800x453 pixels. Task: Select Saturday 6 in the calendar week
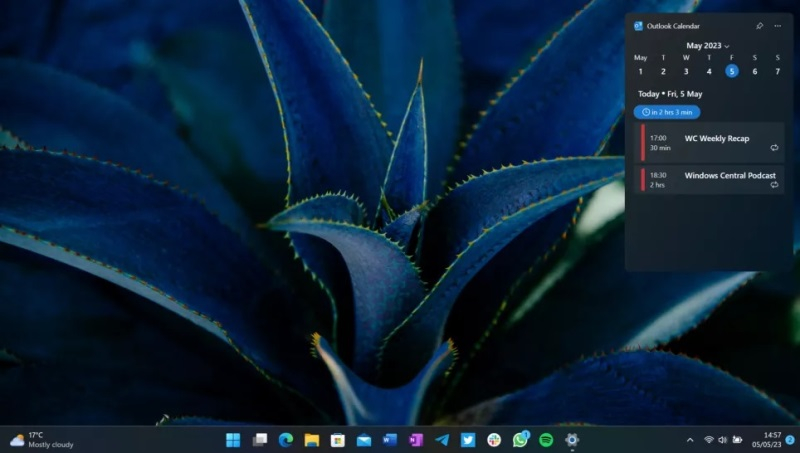pyautogui.click(x=755, y=71)
